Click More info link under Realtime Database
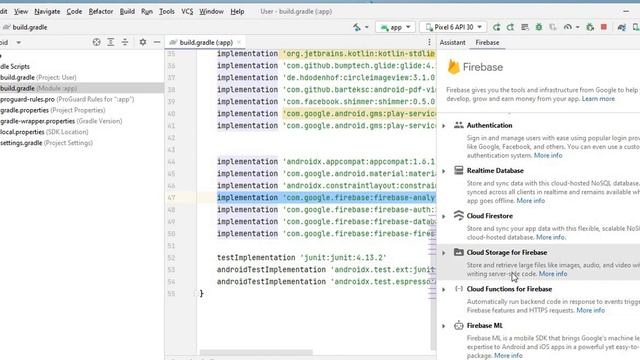 pyautogui.click(x=531, y=201)
